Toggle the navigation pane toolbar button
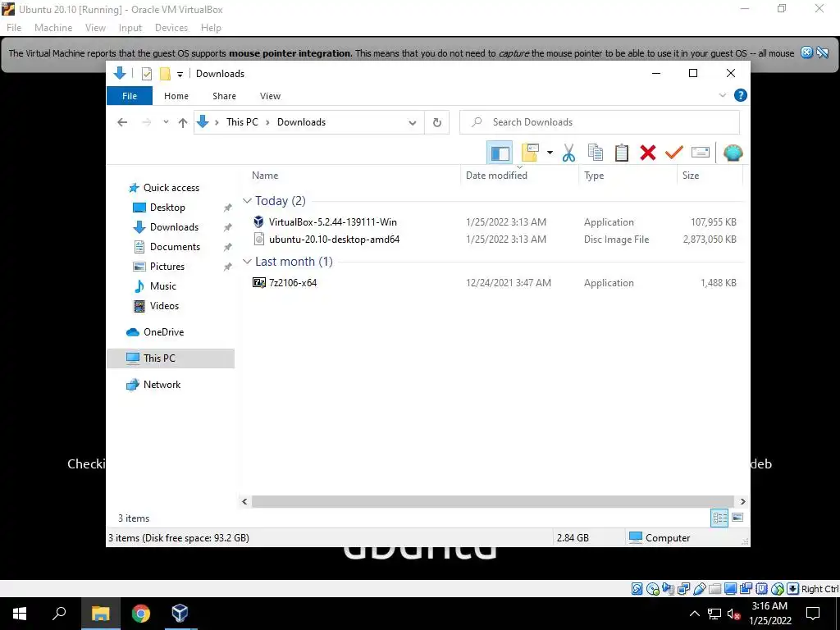The height and width of the screenshot is (630, 840). [500, 153]
